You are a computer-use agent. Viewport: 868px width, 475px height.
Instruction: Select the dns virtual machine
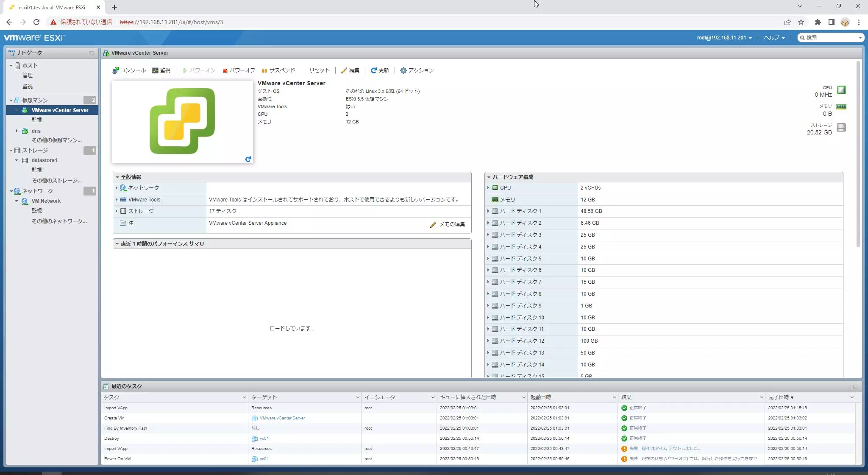(36, 131)
